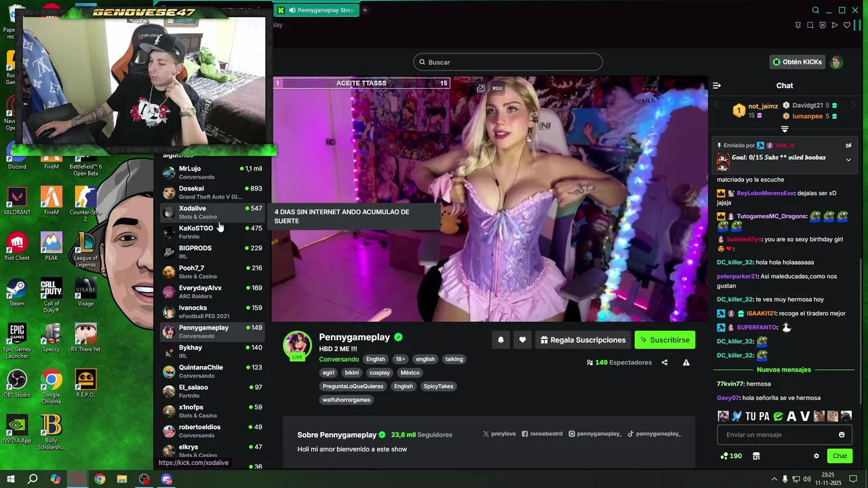Screen dimensions: 868x488
Task: Show hidden system tray icons
Action: coord(774,479)
